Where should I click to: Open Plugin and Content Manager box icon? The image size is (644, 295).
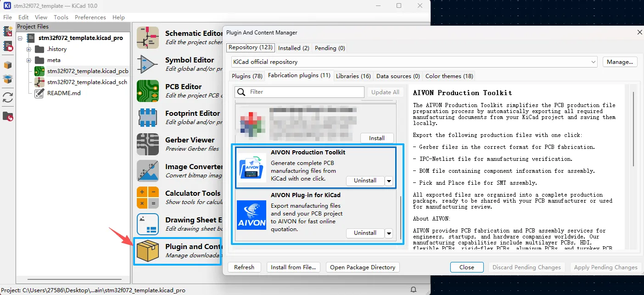[x=148, y=251]
